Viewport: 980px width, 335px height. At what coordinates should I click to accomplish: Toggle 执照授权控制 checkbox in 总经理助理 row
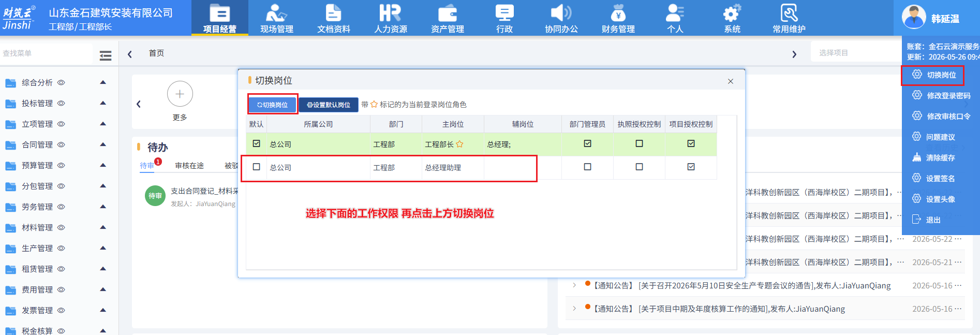pyautogui.click(x=639, y=167)
